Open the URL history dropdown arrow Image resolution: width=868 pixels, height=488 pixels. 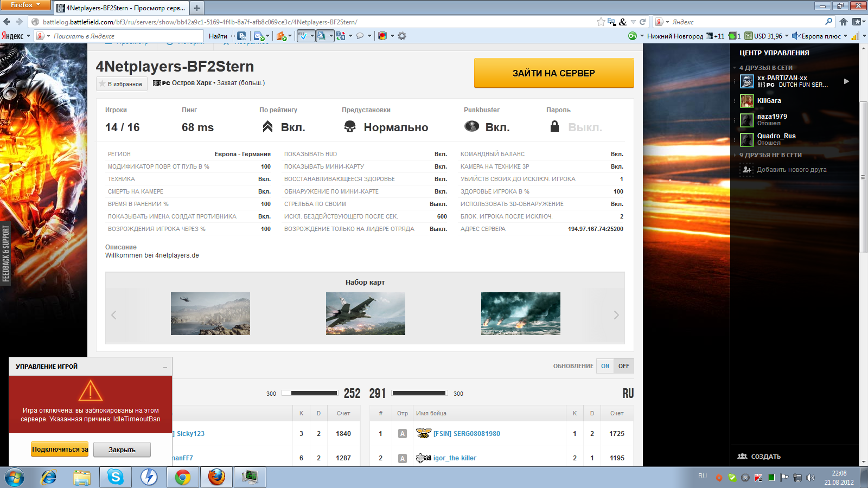pos(633,22)
